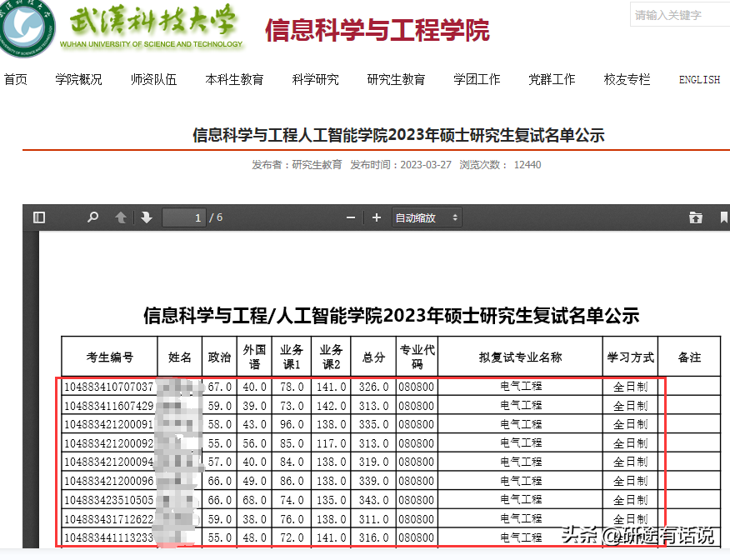
Task: Click total score 311.0
Action: [x=373, y=519]
